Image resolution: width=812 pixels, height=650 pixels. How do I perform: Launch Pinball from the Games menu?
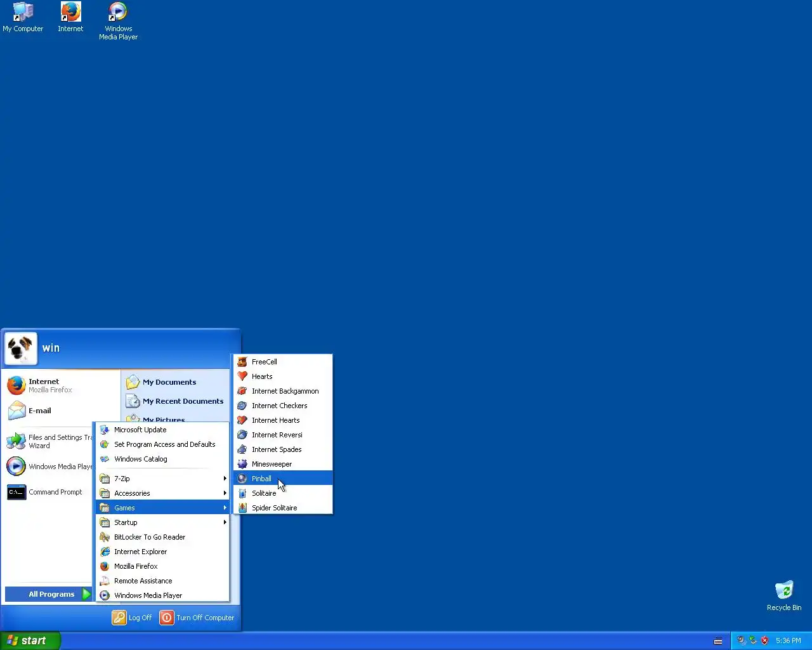click(x=283, y=479)
